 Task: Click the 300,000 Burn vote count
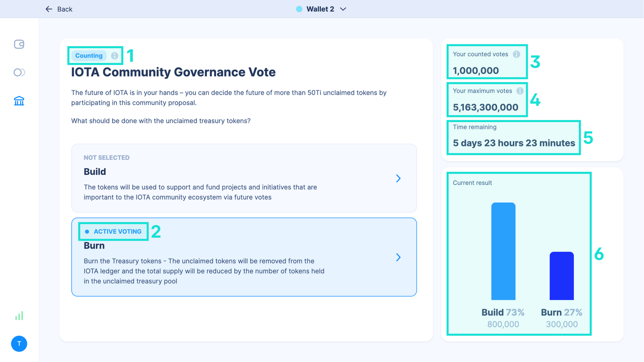click(562, 324)
